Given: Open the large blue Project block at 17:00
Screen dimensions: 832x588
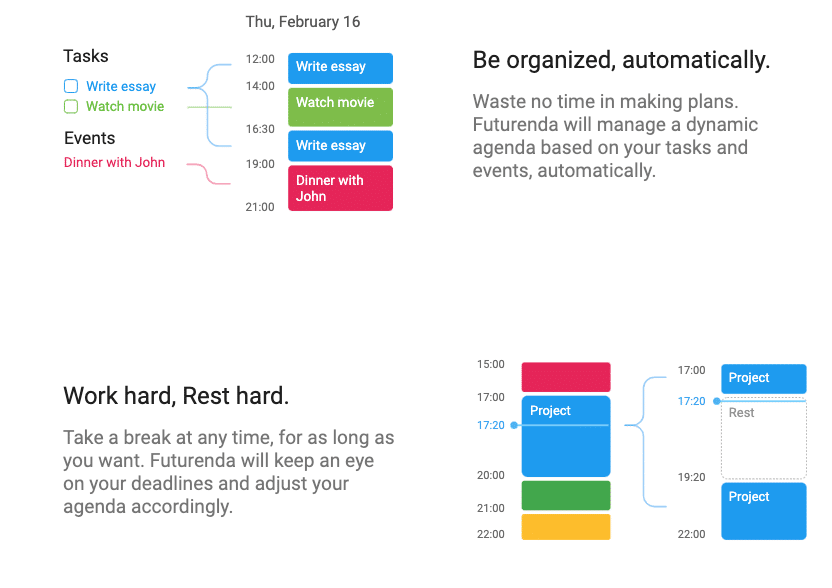Looking at the screenshot, I should pyautogui.click(x=566, y=436).
